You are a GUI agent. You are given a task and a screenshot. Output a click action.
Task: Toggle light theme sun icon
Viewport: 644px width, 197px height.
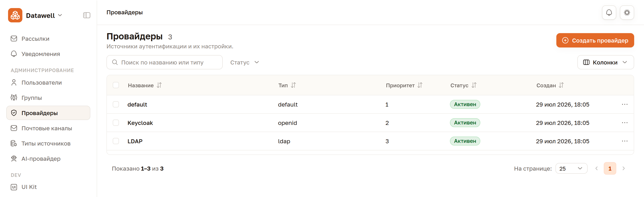(627, 13)
